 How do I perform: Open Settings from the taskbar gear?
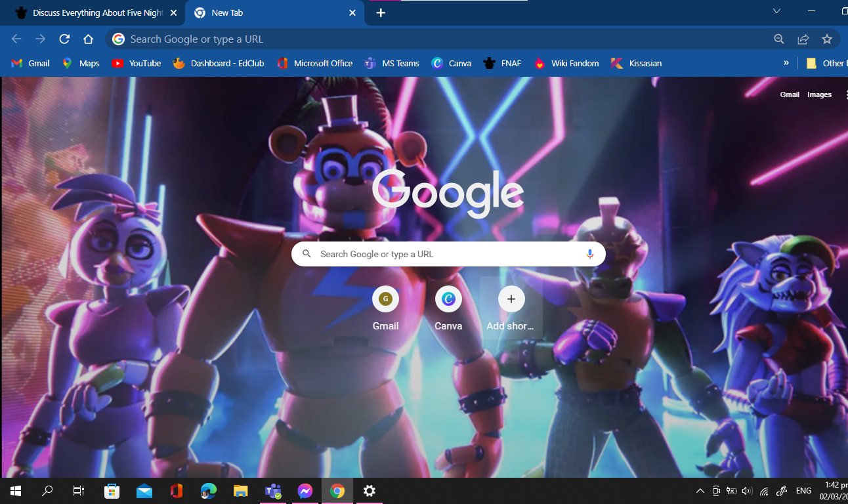[370, 491]
